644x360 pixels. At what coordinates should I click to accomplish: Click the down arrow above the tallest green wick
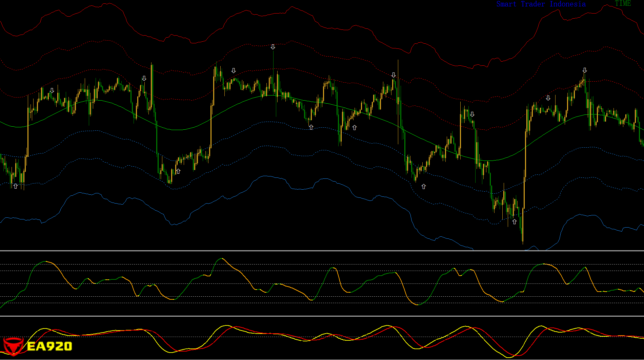[x=273, y=47]
